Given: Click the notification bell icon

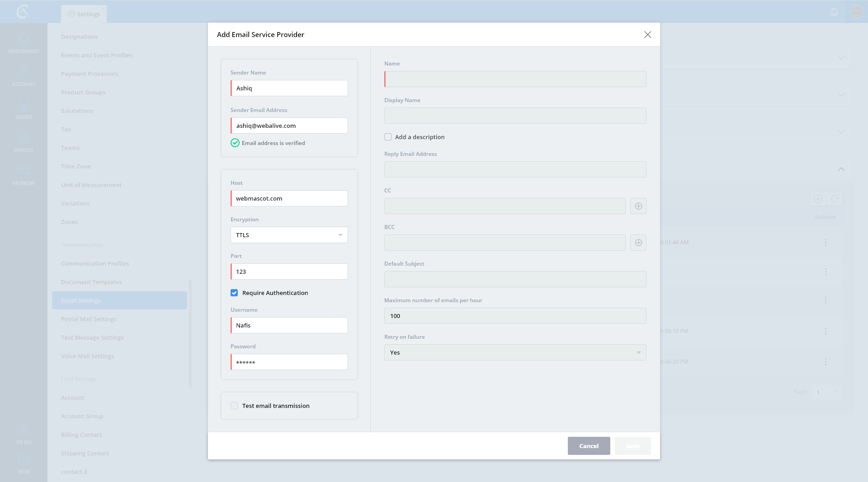Looking at the screenshot, I should 834,12.
